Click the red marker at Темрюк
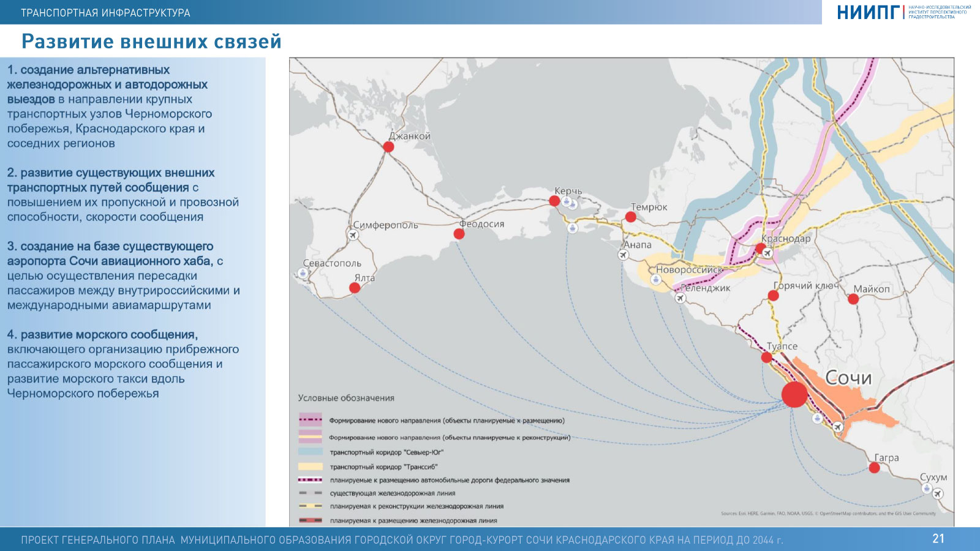980x551 pixels. pos(631,217)
